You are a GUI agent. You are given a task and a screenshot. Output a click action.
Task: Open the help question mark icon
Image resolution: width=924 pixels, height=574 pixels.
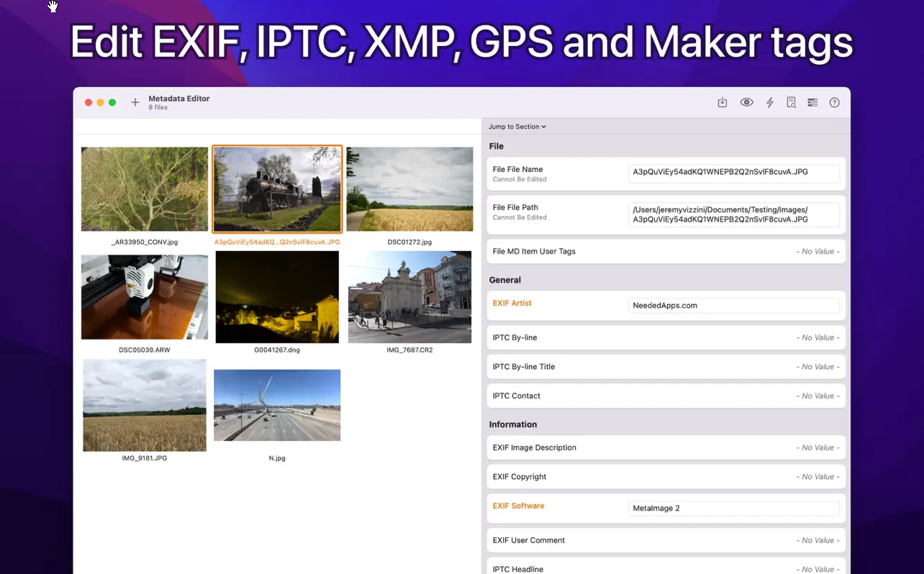[x=834, y=103]
